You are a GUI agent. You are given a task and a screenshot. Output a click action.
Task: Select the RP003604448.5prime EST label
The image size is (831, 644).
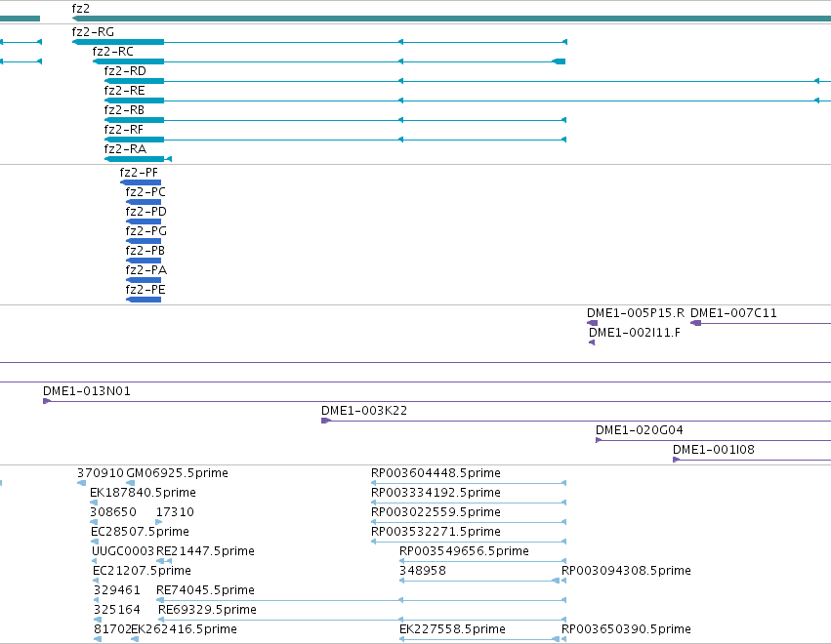(436, 473)
